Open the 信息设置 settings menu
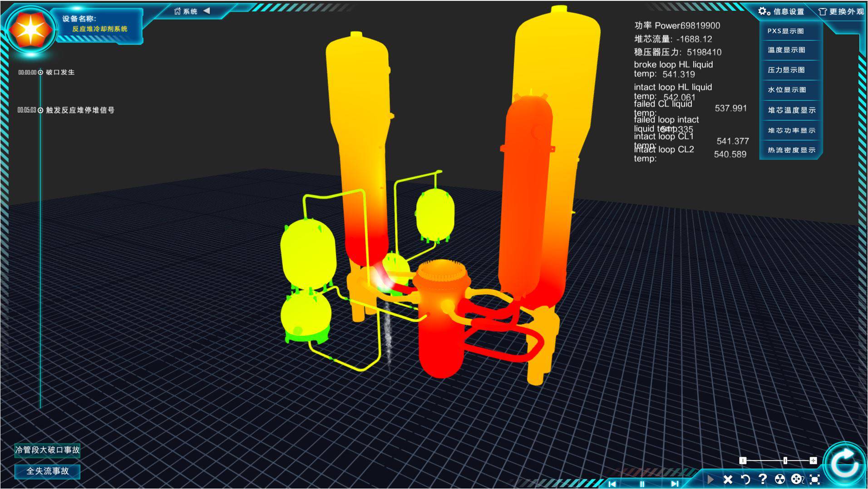This screenshot has width=868, height=489. (781, 12)
